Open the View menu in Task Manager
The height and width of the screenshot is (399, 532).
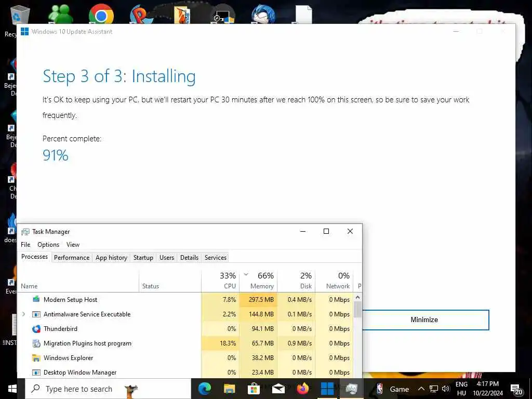pos(73,245)
